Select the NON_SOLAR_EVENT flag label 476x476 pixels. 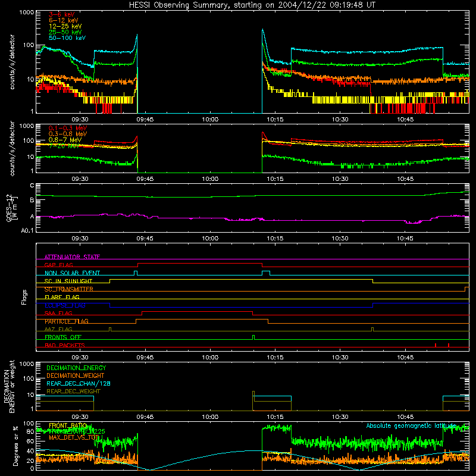(72, 273)
